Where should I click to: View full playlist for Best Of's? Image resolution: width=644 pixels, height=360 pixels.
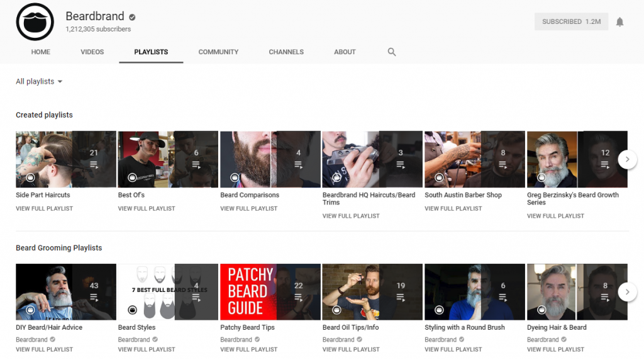pyautogui.click(x=146, y=208)
